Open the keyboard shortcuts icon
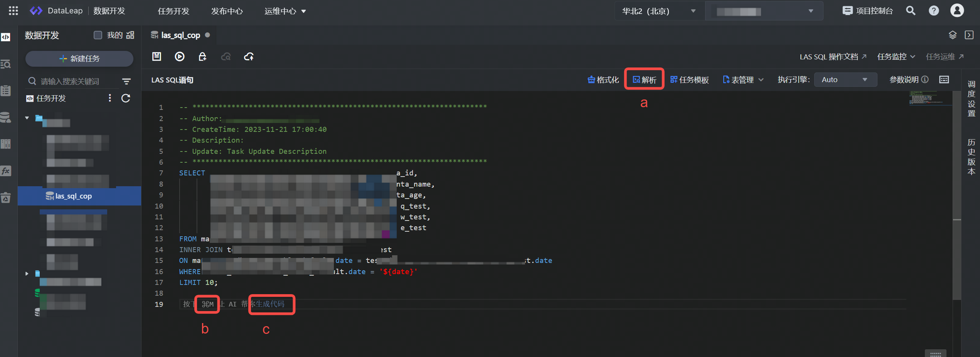Viewport: 980px width, 357px height. click(x=944, y=79)
